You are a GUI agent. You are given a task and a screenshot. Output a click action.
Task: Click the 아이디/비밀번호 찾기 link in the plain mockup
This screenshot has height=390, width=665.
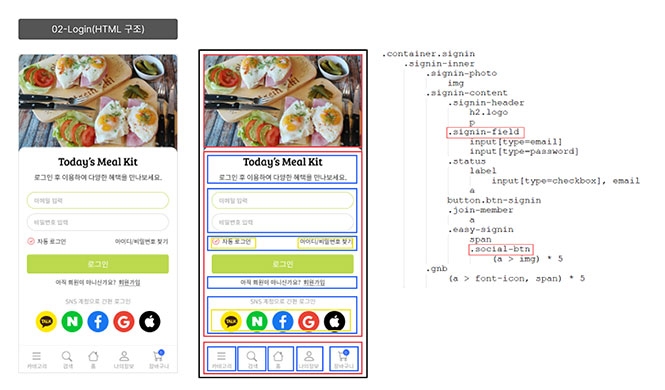pyautogui.click(x=141, y=242)
